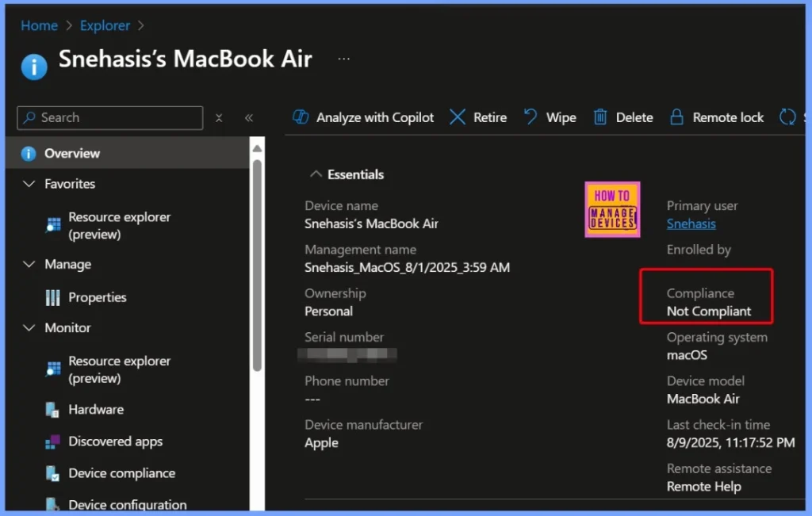Click the Hardware icon in sidebar
812x516 pixels.
point(52,409)
